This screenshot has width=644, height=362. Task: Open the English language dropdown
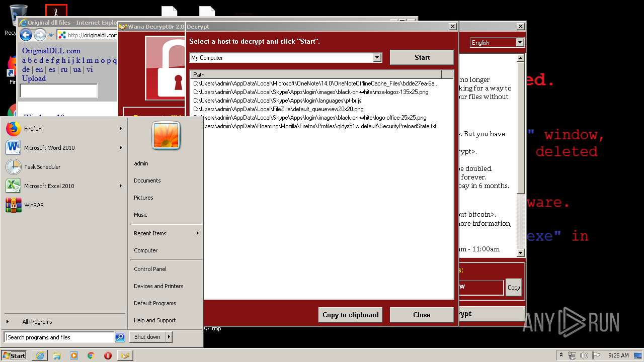[520, 43]
